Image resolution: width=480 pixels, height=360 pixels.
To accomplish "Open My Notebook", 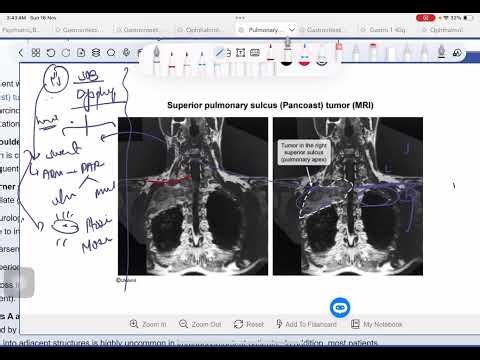I will [x=377, y=324].
